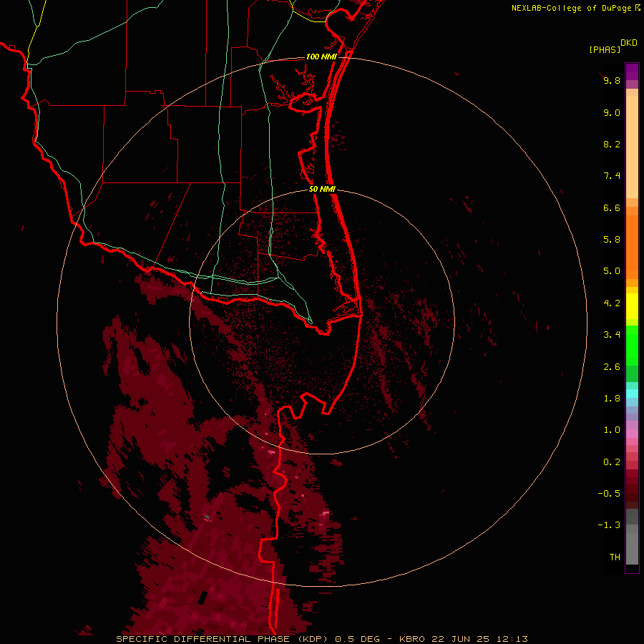This screenshot has width=644, height=644.
Task: Click the 1.0 colorbar value
Action: (x=612, y=430)
